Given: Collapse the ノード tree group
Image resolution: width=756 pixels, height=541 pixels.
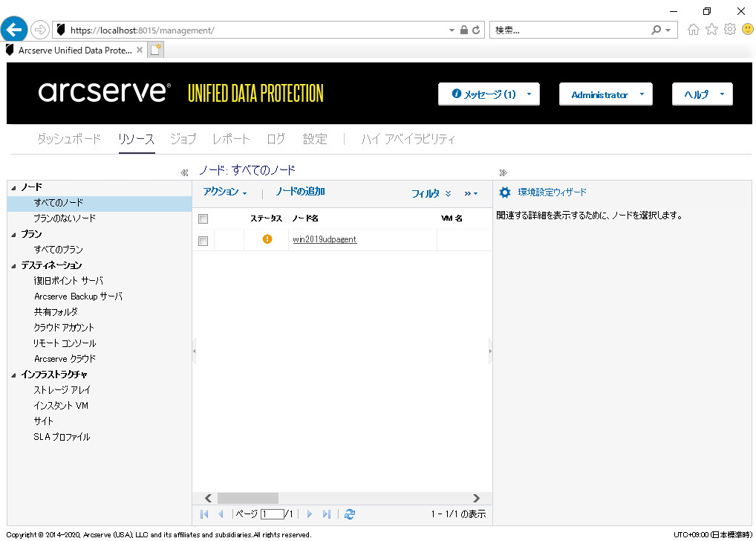Looking at the screenshot, I should pos(13,188).
